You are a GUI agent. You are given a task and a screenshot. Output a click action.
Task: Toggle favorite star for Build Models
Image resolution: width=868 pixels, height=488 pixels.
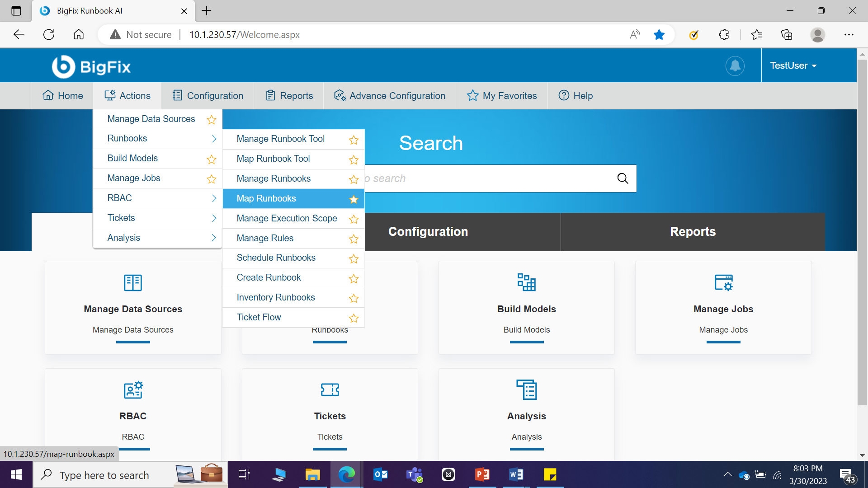pyautogui.click(x=211, y=160)
